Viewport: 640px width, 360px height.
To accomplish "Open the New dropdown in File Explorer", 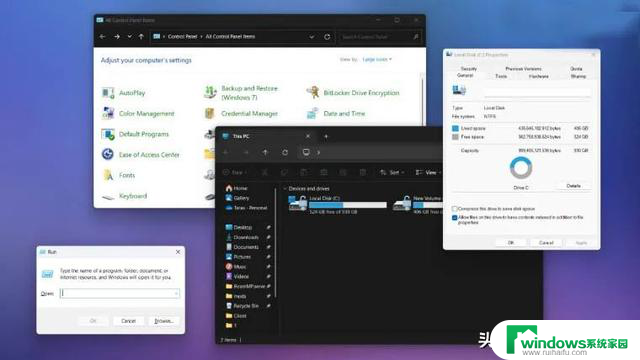I will click(235, 173).
